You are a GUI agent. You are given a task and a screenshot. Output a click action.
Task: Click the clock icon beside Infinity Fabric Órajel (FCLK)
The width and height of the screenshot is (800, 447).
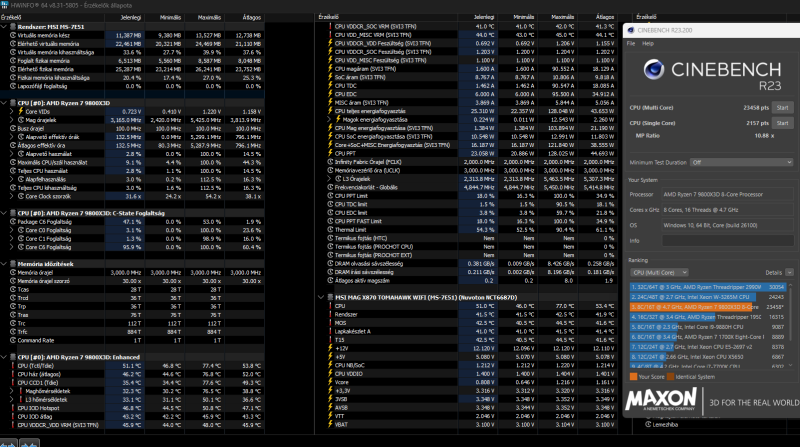(x=330, y=162)
